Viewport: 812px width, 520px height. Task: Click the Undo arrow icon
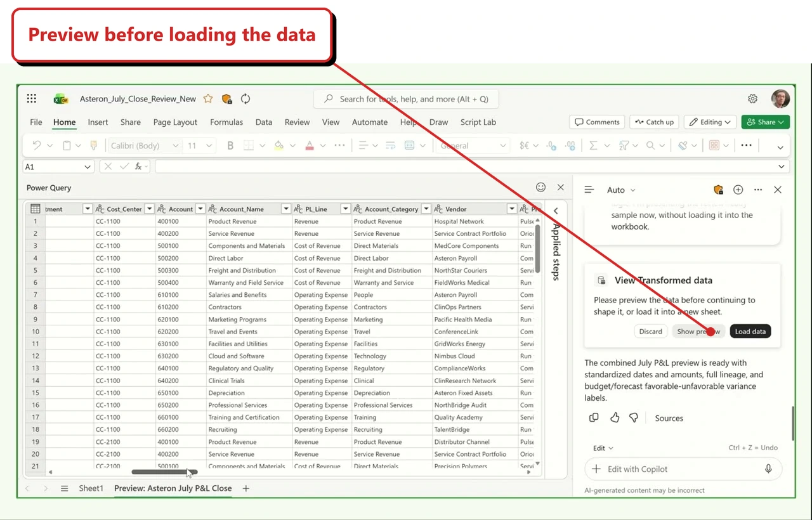37,145
